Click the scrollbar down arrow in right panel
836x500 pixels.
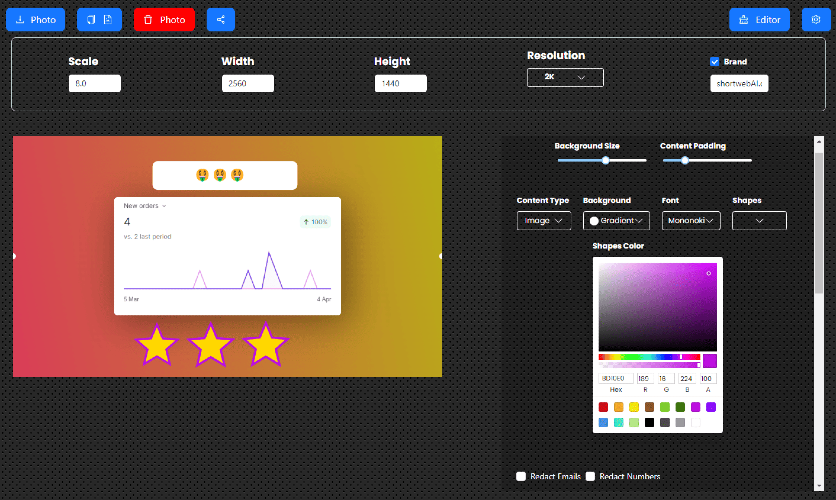(819, 487)
